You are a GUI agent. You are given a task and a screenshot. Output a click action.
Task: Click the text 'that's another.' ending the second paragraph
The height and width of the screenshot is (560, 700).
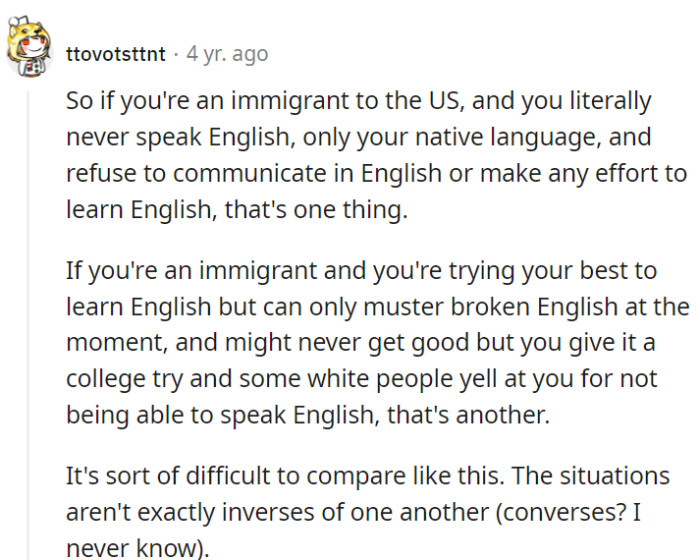point(468,415)
